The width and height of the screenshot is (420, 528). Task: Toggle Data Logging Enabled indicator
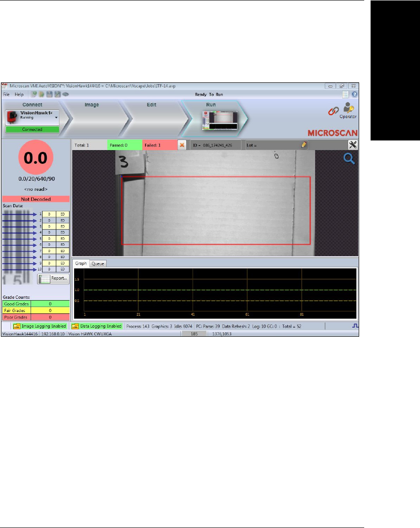click(97, 326)
